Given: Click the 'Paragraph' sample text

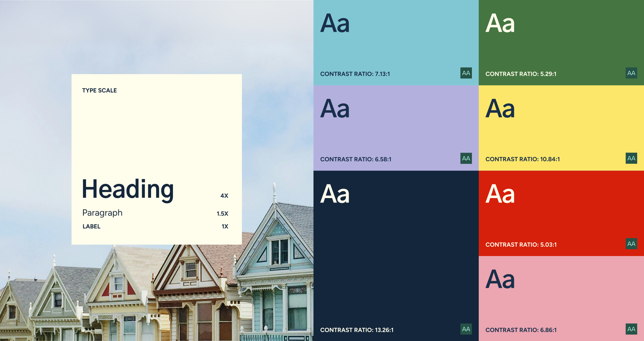Looking at the screenshot, I should point(102,213).
